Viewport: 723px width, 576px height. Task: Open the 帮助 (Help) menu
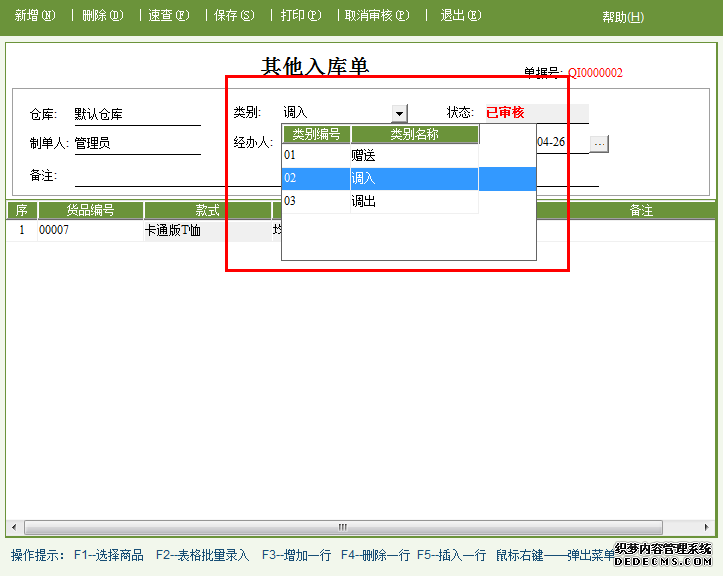point(622,17)
